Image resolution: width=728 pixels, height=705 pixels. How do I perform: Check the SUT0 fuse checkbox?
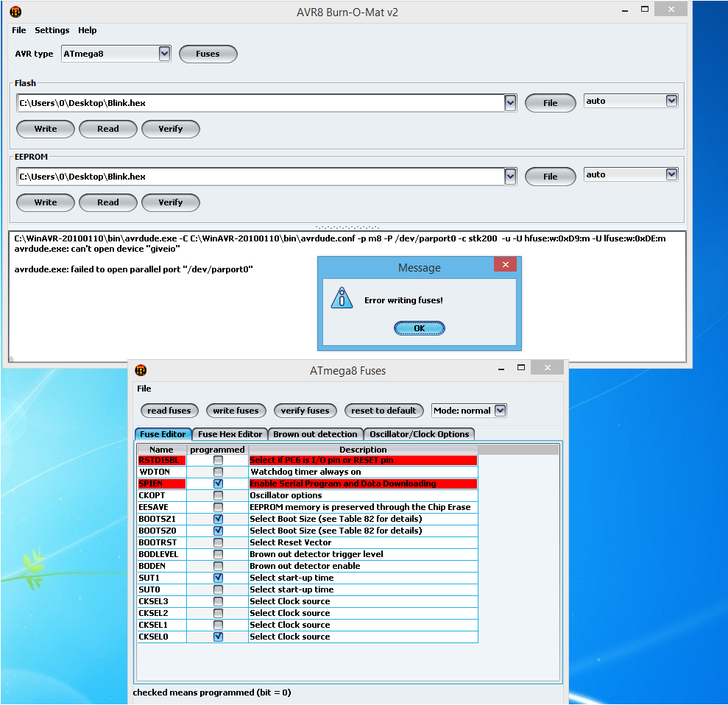(x=218, y=589)
